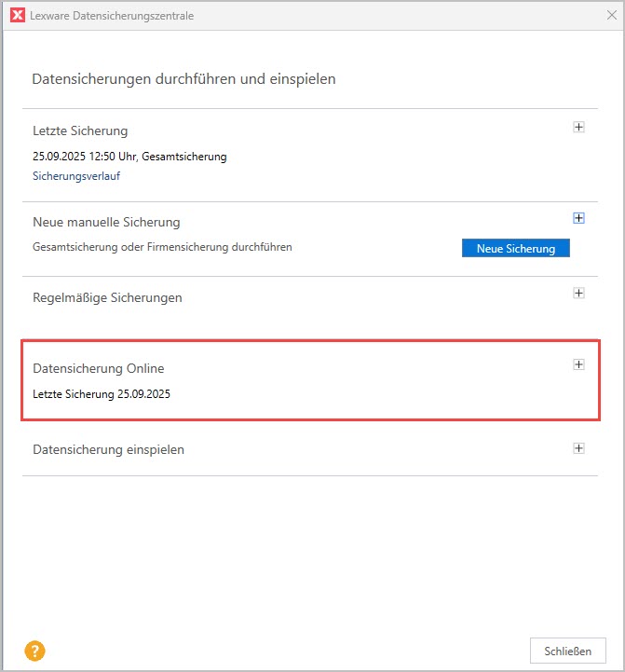Viewport: 625px width, 672px height.
Task: Click the Gesamtsicherung oder Firmensicherung durchführen text
Action: [162, 247]
